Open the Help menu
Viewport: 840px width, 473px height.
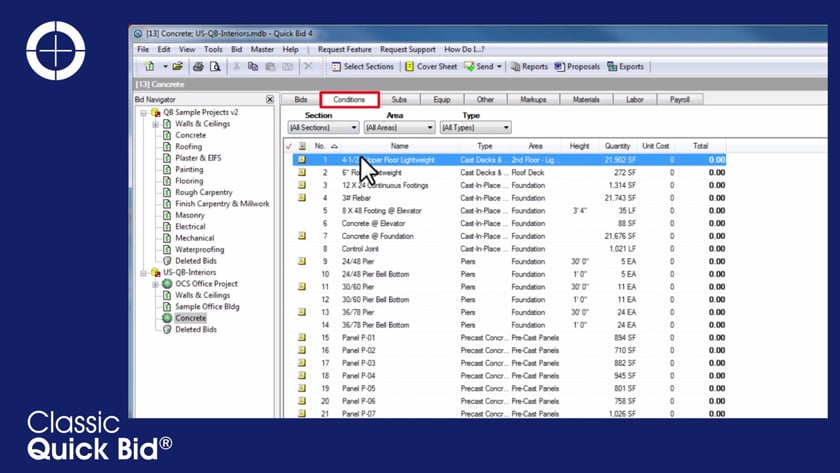tap(290, 49)
